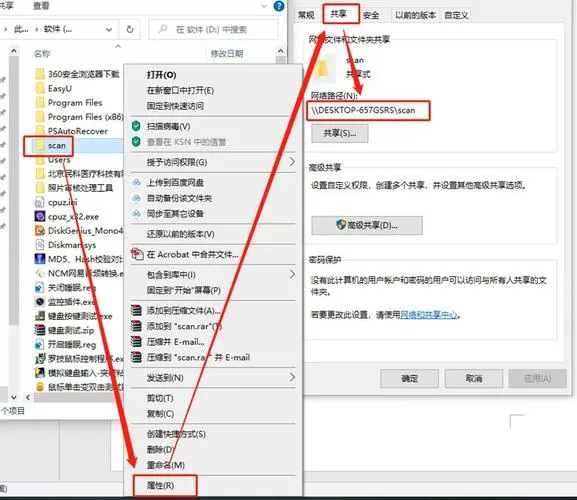Choose 属性(R) in the context menu
Viewport: 577px width, 500px height.
coord(160,485)
